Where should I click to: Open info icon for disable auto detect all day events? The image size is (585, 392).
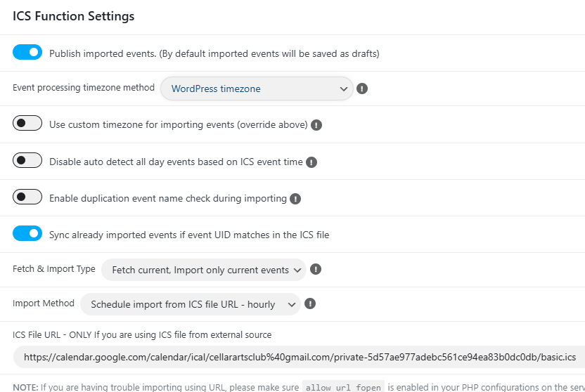point(311,162)
